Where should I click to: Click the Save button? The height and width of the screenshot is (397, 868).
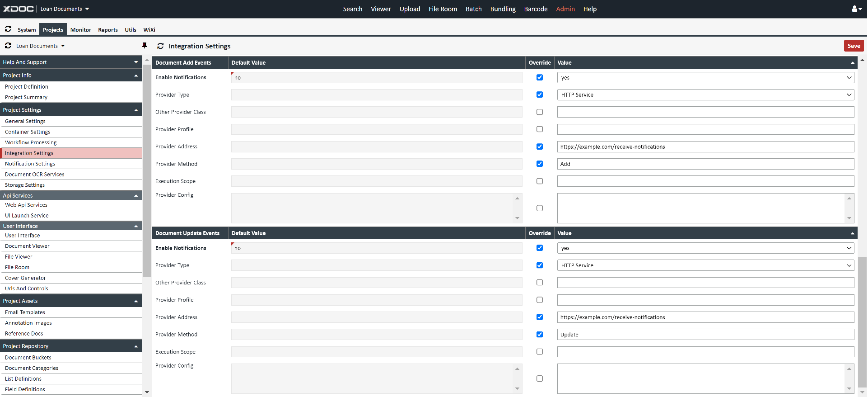853,46
